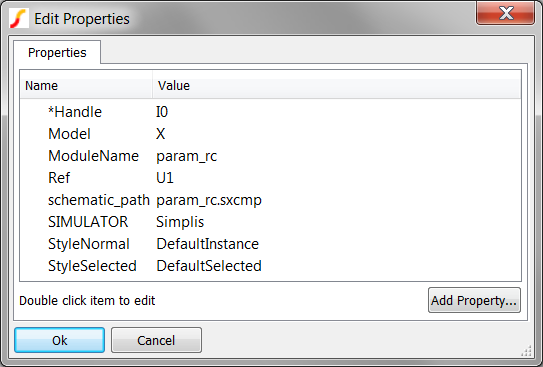Select the StyleSelected property row
Image resolution: width=543 pixels, height=367 pixels.
[x=270, y=266]
